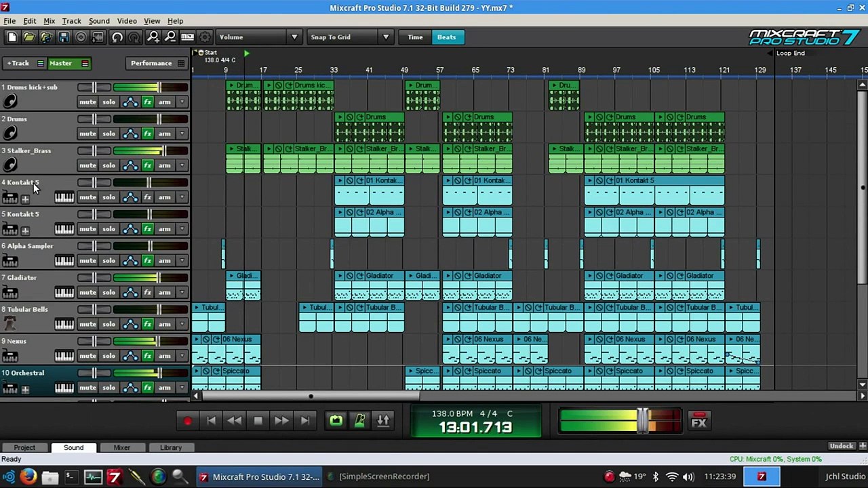
Task: Toggle the metronome icon
Action: click(x=359, y=421)
